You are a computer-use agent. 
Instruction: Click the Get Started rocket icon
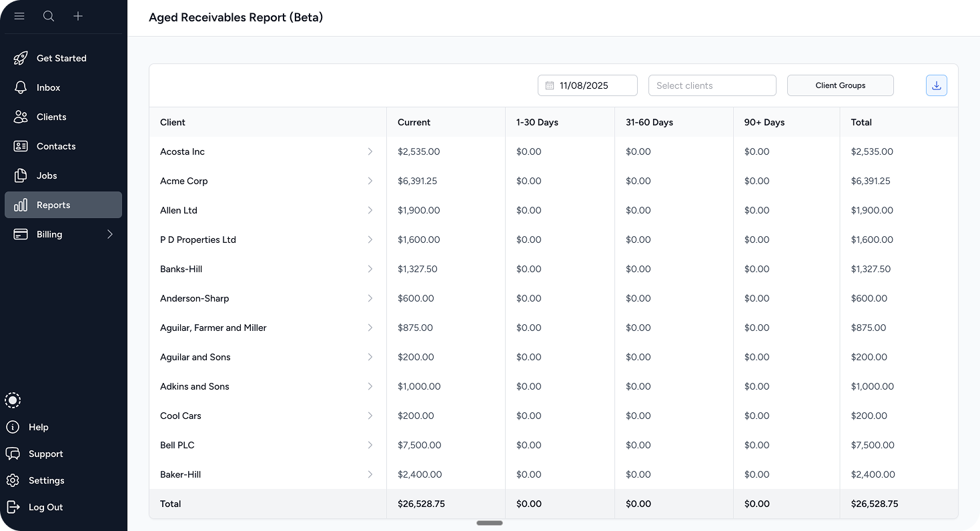coord(21,58)
